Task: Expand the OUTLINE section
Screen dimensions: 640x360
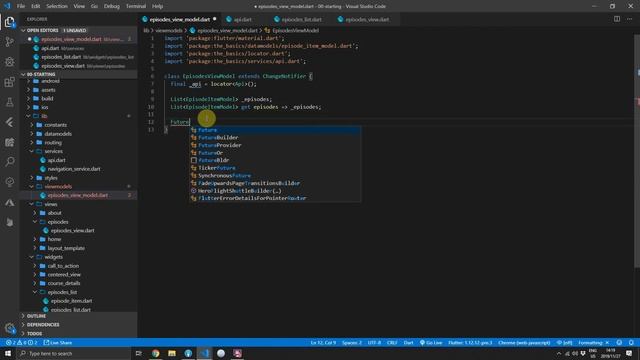Action: [x=78, y=316]
